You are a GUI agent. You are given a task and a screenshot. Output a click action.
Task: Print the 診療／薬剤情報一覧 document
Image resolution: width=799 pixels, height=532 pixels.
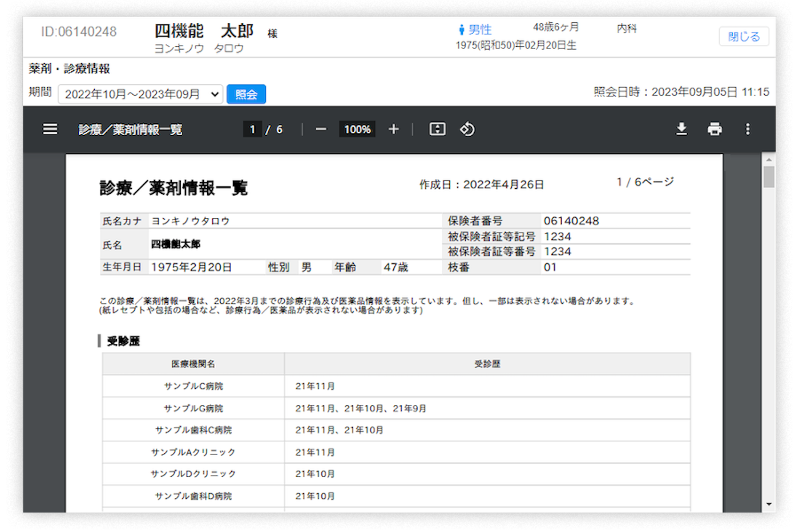tap(715, 129)
